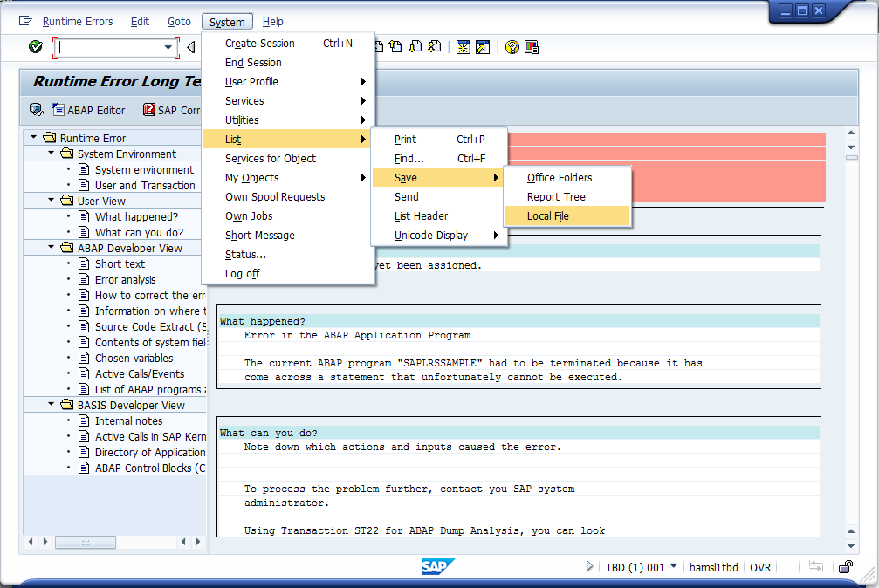Screen dimensions: 879x588
Task: Open the 'What happened?' tree node
Action: [x=136, y=216]
